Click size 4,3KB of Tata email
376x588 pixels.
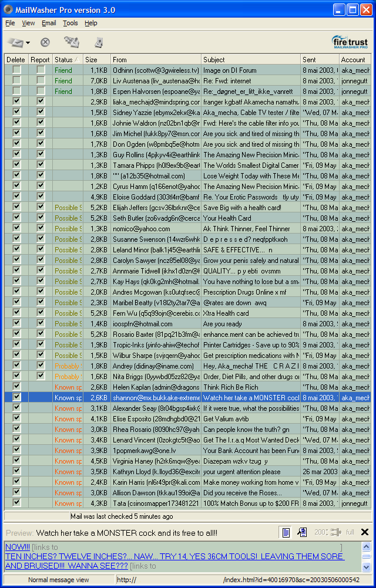99,503
